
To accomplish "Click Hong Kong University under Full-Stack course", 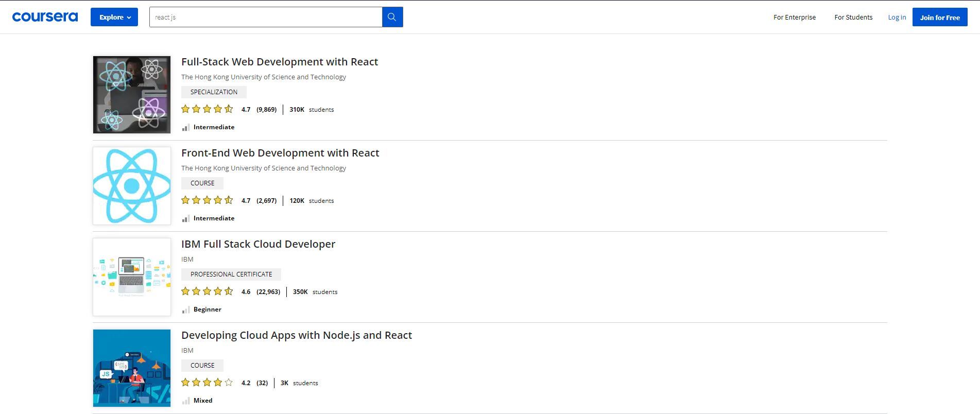I will pyautogui.click(x=264, y=77).
